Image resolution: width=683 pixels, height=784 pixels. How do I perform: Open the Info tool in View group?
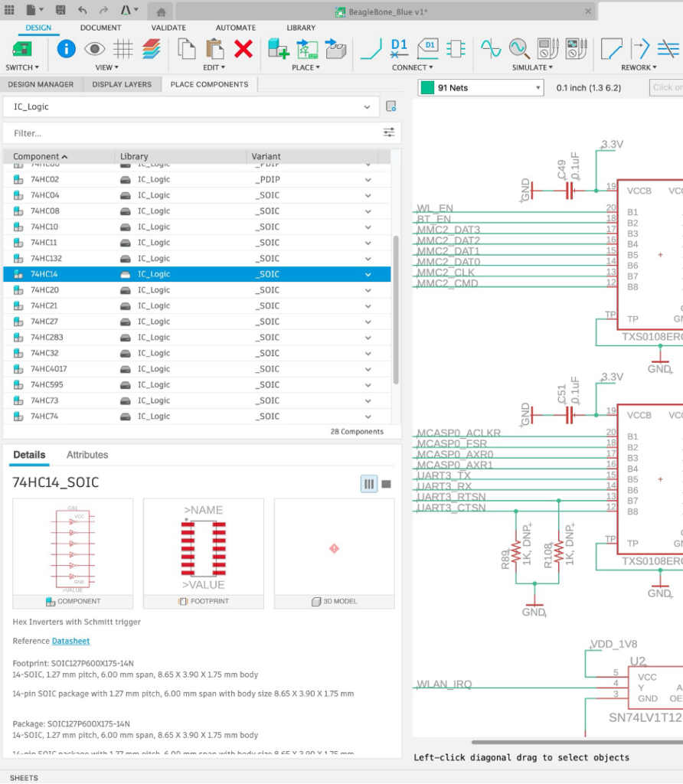[67, 49]
